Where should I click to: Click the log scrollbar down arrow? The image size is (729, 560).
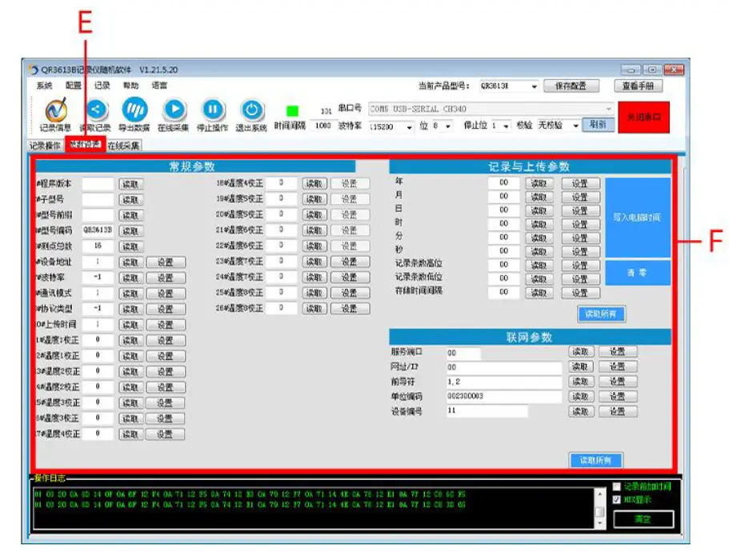(x=599, y=523)
